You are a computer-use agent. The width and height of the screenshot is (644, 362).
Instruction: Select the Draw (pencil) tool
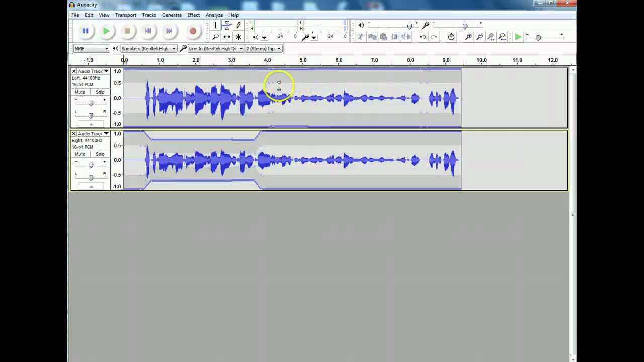(238, 25)
